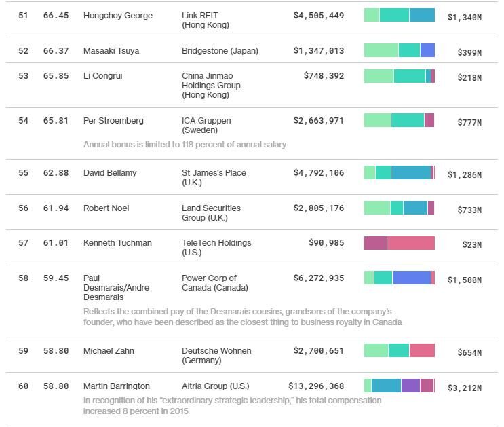Select Robert Noel in rank 56

(x=106, y=208)
